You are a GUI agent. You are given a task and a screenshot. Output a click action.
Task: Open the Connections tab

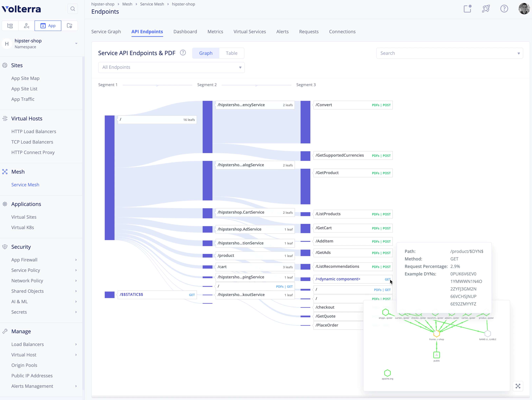pos(342,32)
